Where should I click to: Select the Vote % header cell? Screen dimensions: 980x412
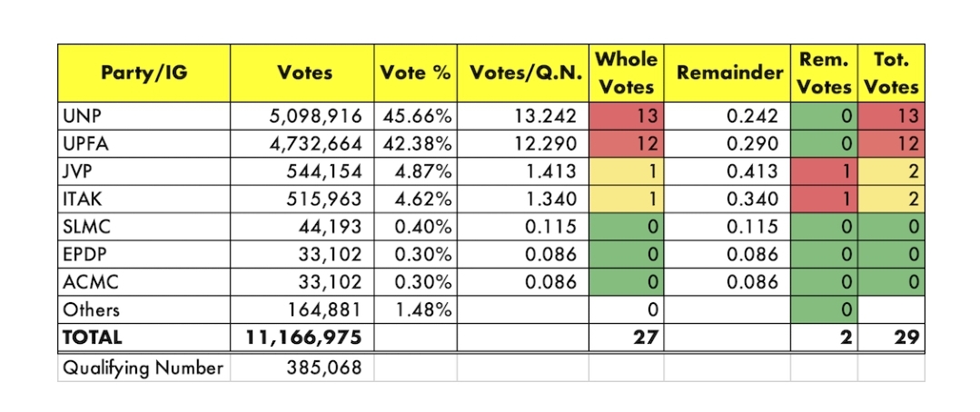click(x=416, y=73)
